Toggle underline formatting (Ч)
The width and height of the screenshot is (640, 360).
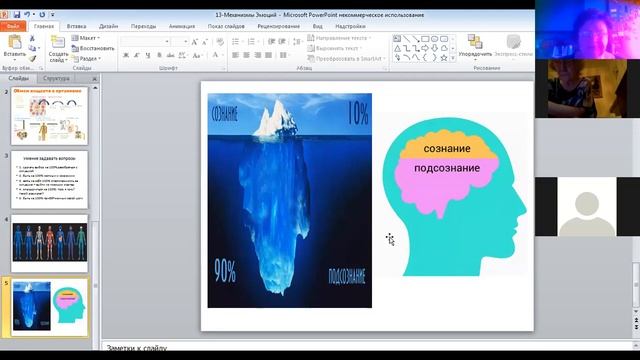pos(148,55)
